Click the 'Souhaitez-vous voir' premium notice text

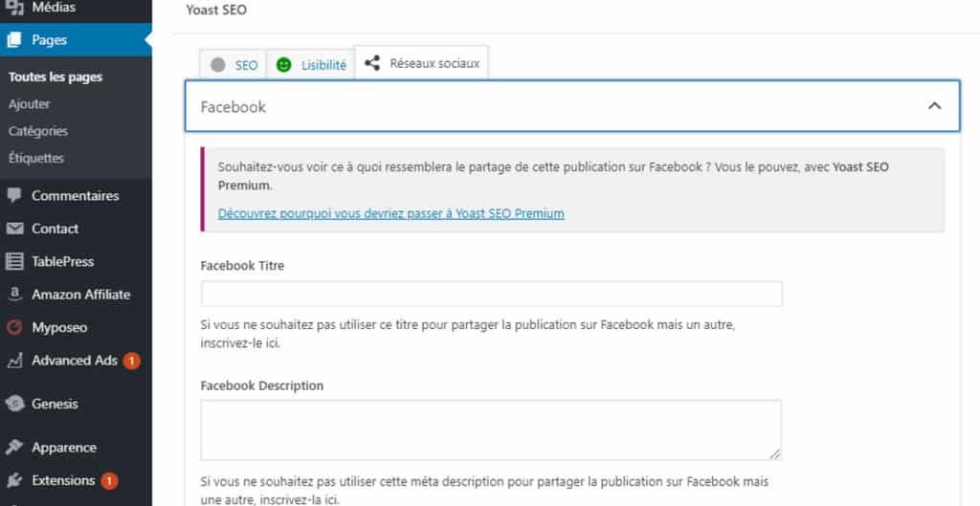coord(553,176)
